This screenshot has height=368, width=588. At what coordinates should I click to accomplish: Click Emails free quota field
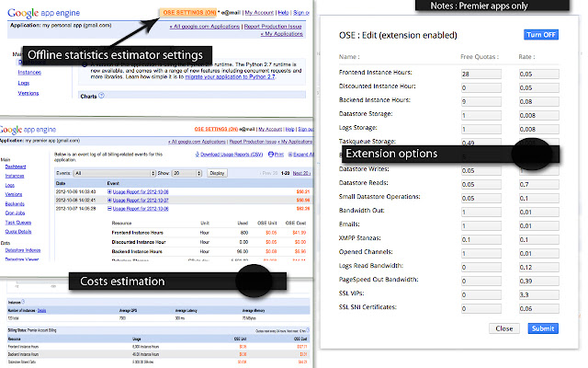pos(481,226)
